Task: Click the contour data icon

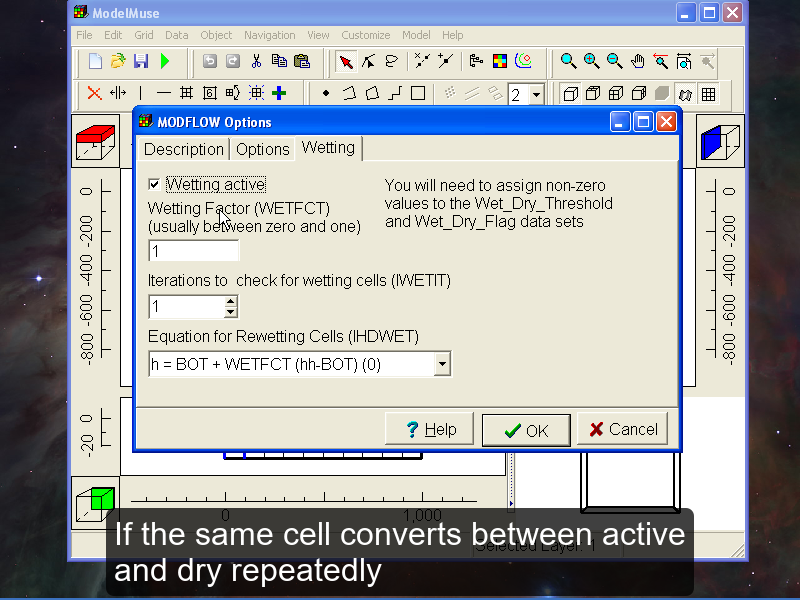Action: (x=523, y=61)
